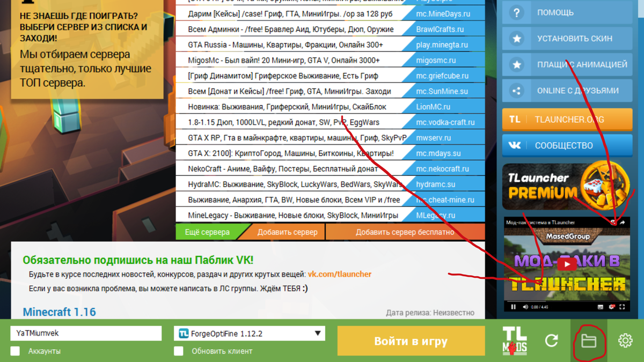This screenshot has height=362, width=644.
Task: Enable the Обновить клиент checkbox
Action: point(179,351)
